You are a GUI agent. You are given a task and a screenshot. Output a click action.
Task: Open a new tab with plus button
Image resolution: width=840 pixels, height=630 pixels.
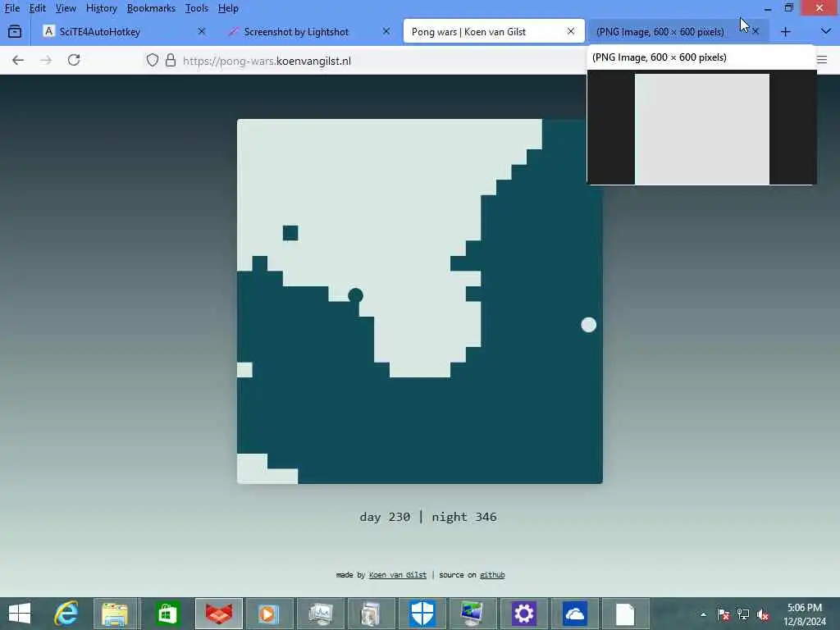785,32
